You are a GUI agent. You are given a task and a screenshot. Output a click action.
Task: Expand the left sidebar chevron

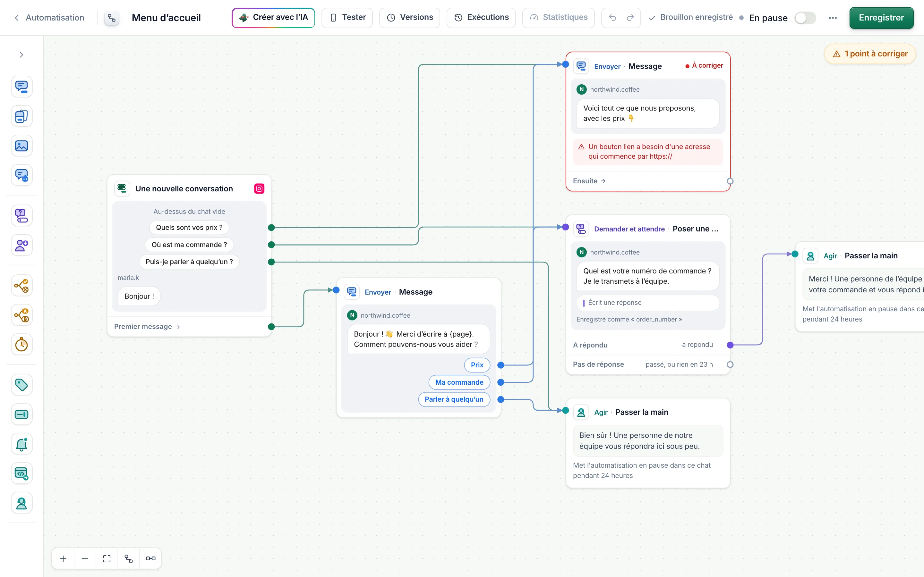(x=21, y=55)
